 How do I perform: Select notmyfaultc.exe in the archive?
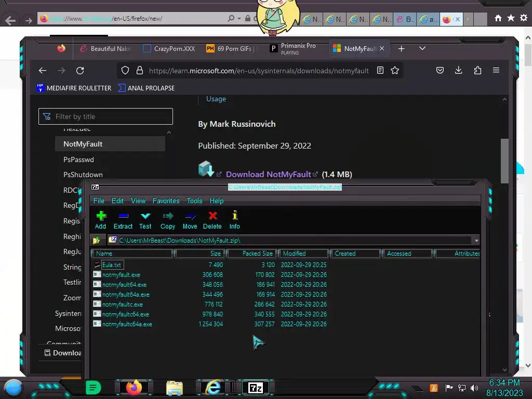pos(123,304)
